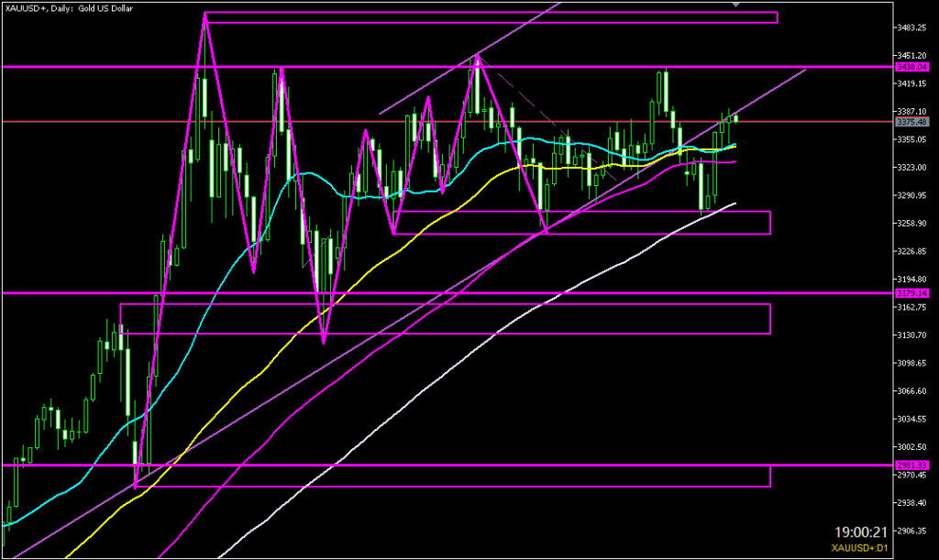Viewport: 939px width, 560px height.
Task: Click the 2970.45 price axis value
Action: point(912,475)
